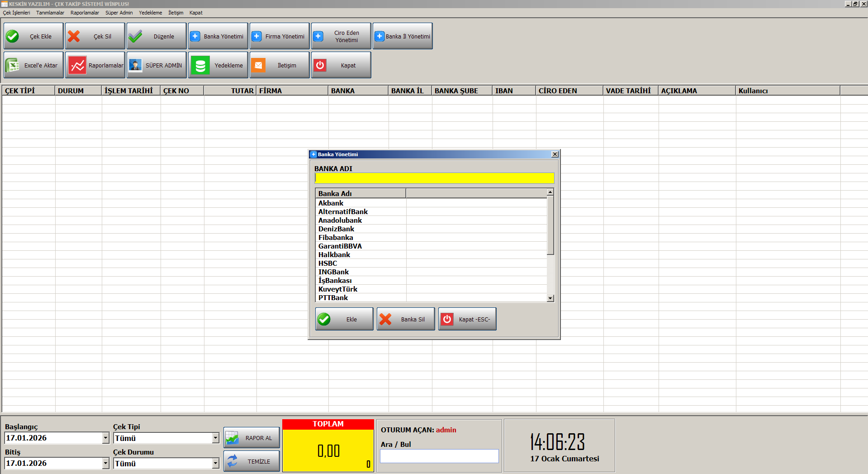
Task: Open the Çek Durumu combo box
Action: (x=215, y=463)
